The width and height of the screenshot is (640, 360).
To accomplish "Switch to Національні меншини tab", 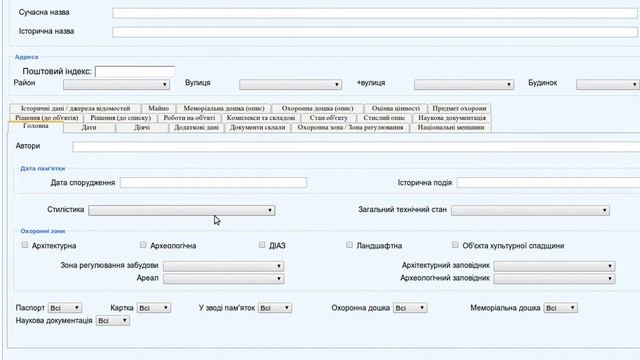I will pyautogui.click(x=451, y=127).
